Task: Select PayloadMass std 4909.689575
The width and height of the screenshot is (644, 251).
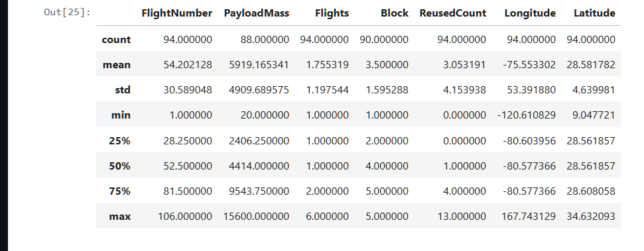Action: pyautogui.click(x=259, y=90)
